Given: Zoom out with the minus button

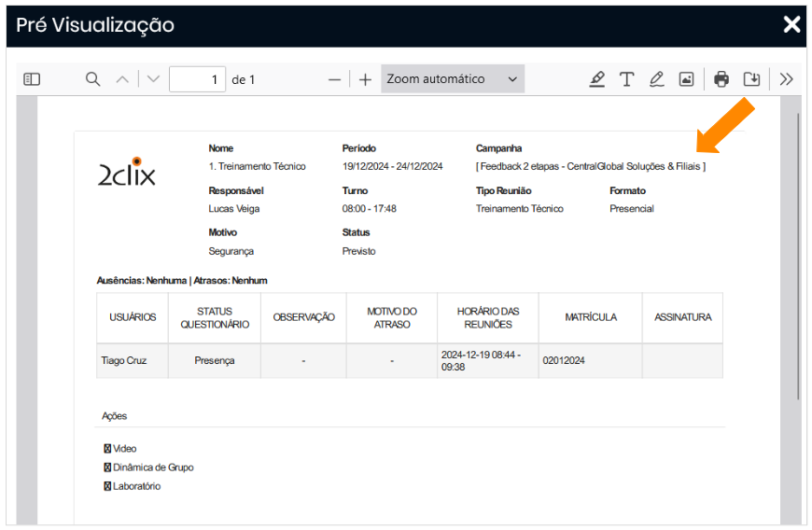Looking at the screenshot, I should (x=334, y=79).
